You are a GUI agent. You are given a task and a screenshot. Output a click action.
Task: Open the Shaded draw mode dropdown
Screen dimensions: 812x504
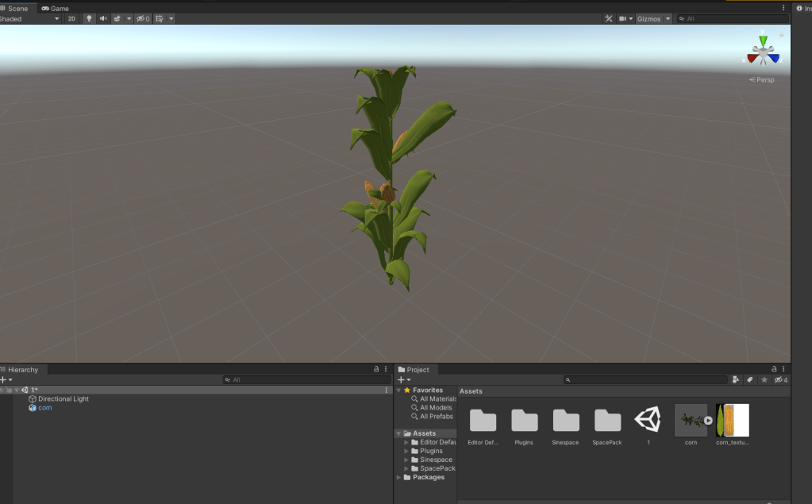(x=30, y=18)
